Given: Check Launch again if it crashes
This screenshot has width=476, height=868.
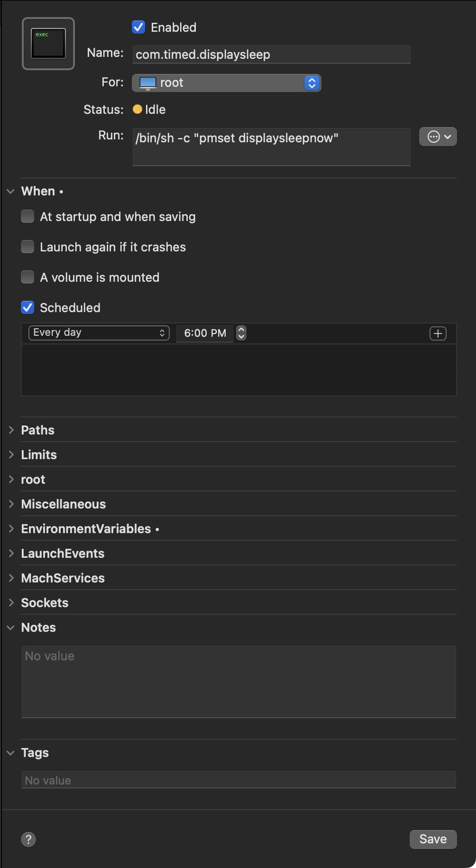Looking at the screenshot, I should point(28,247).
